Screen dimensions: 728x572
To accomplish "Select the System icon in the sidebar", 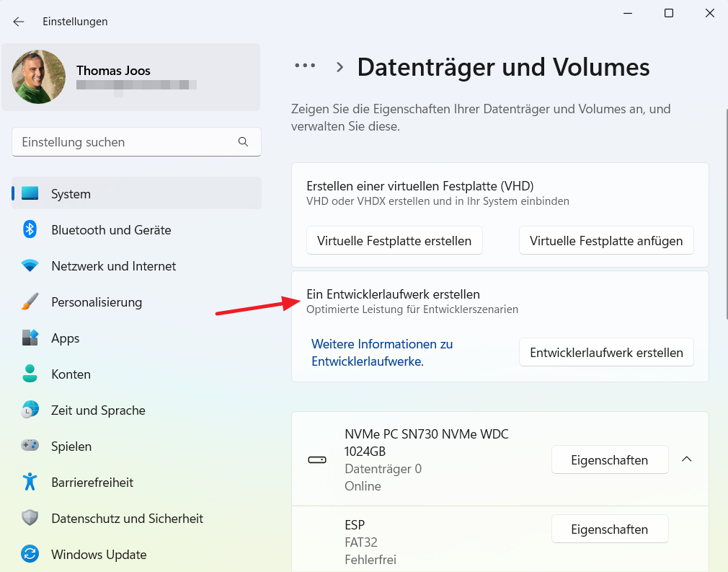I will click(30, 193).
